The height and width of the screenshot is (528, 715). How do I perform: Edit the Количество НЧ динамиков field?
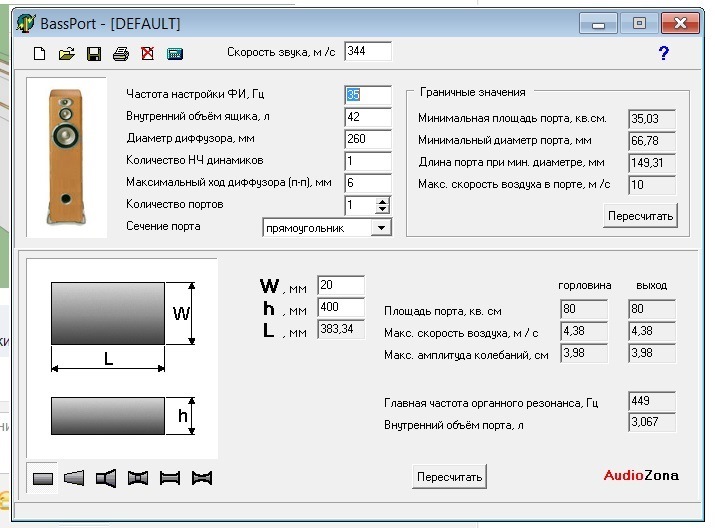(368, 161)
